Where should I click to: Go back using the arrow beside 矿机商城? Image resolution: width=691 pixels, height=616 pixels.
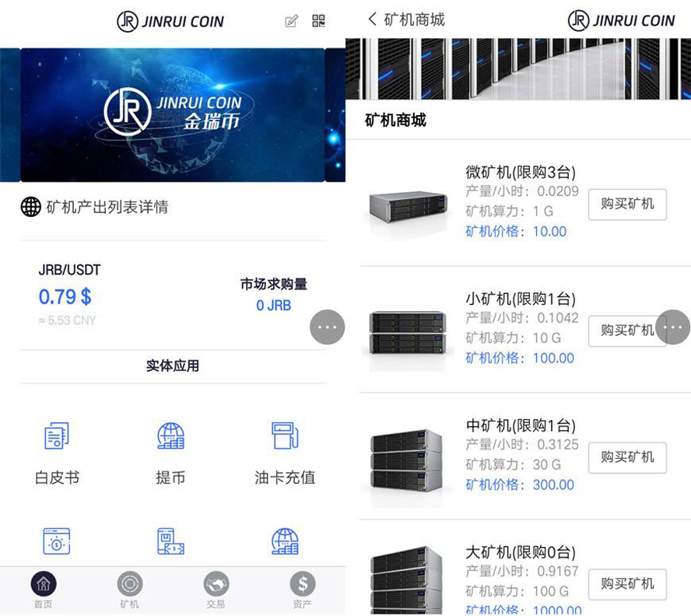pyautogui.click(x=373, y=19)
